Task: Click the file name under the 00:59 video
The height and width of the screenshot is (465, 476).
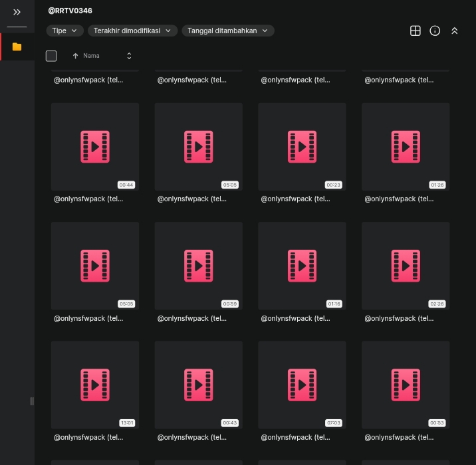Action: point(192,318)
